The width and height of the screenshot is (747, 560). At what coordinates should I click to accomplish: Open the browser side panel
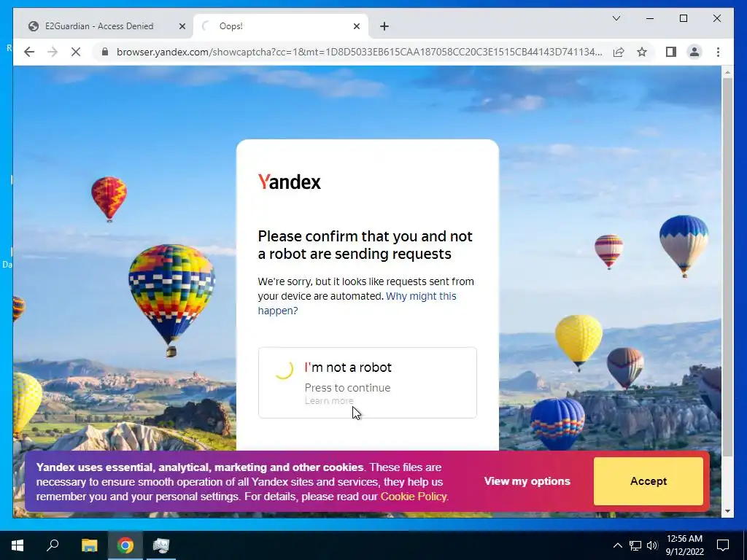(x=671, y=52)
